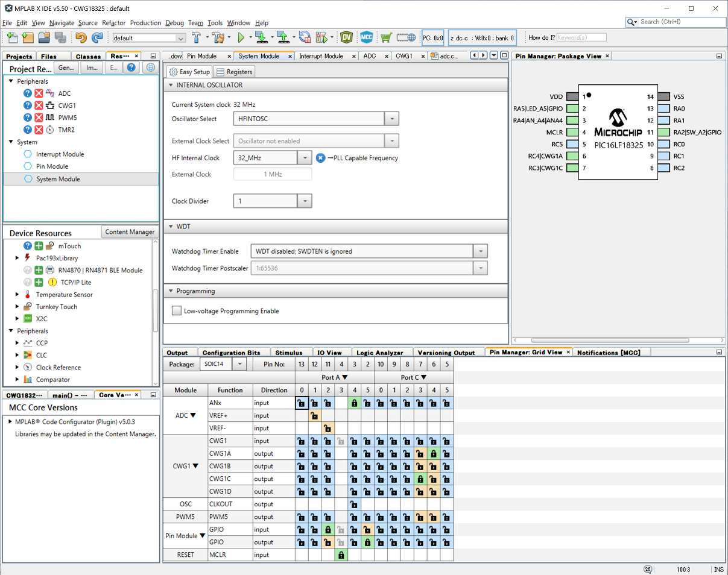
Task: Open a project with the folder icon
Action: tap(44, 37)
